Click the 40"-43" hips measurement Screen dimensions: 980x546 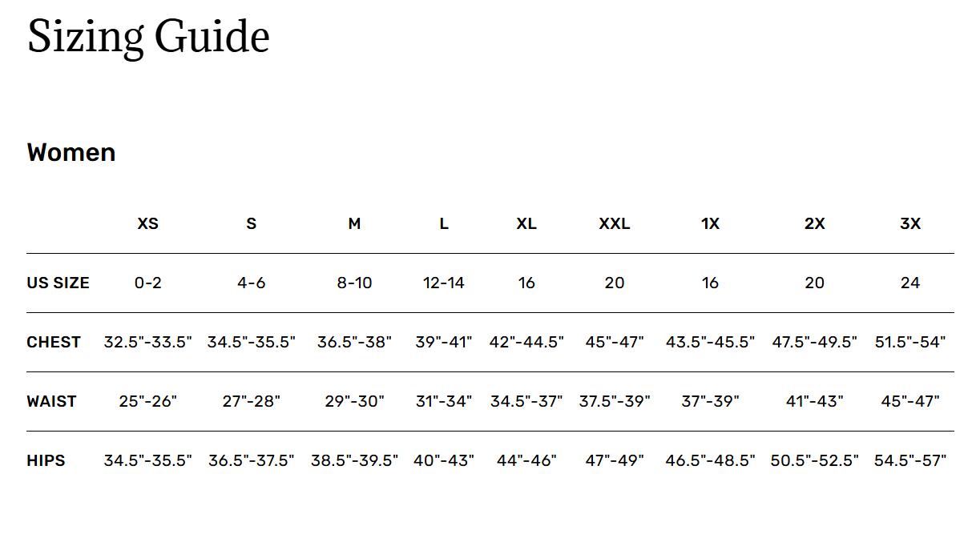tap(444, 460)
